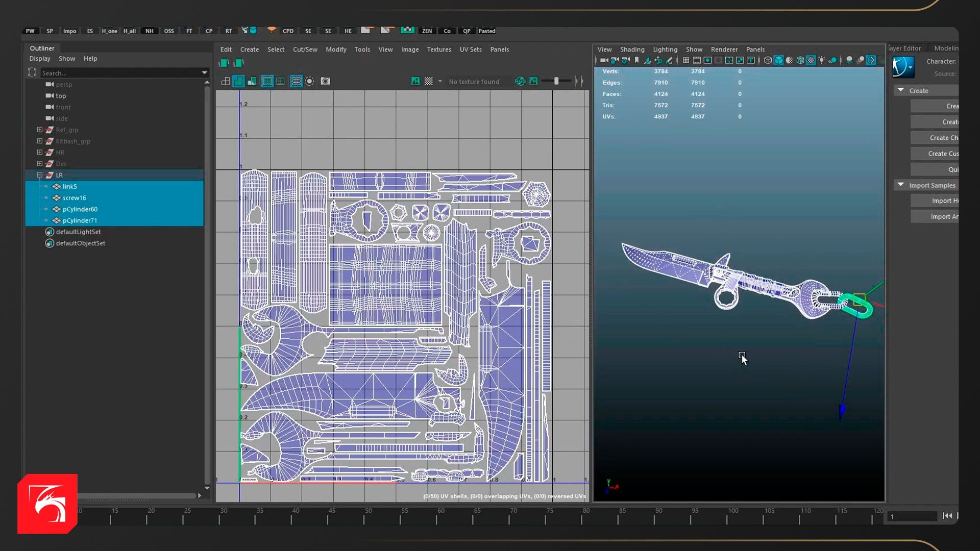Toggle textured display in viewport toolbar
This screenshot has height=551, width=980.
pos(811,60)
